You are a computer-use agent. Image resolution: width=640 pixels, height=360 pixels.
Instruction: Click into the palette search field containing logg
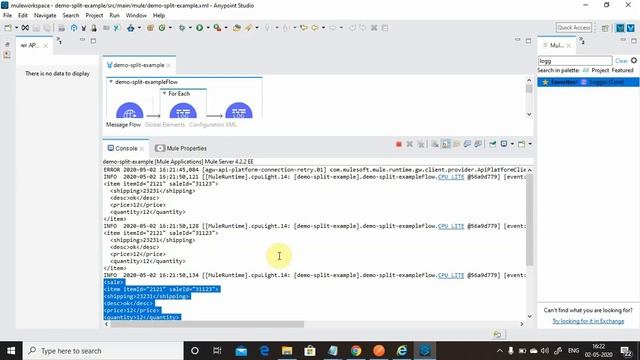click(575, 61)
